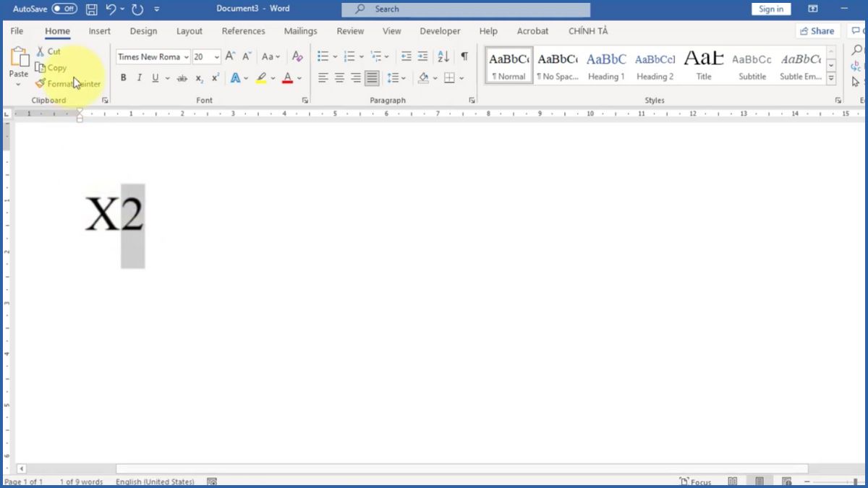This screenshot has width=868, height=488.
Task: Open the File tab
Action: 17,31
